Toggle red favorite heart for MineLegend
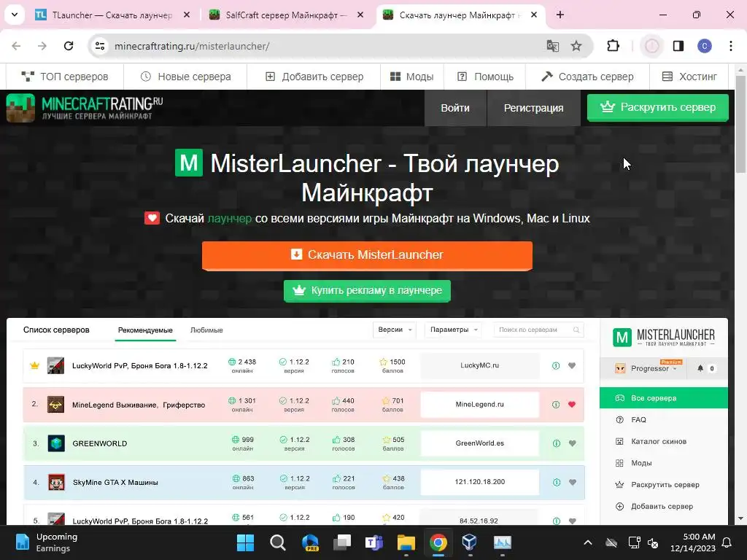The image size is (747, 560). click(x=572, y=405)
